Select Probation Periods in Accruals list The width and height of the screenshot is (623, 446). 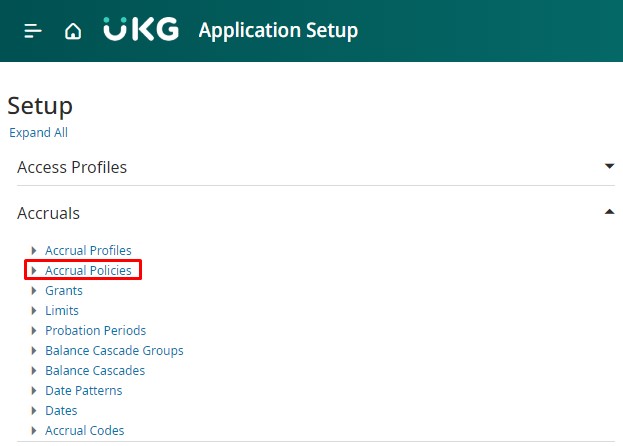[x=95, y=330]
